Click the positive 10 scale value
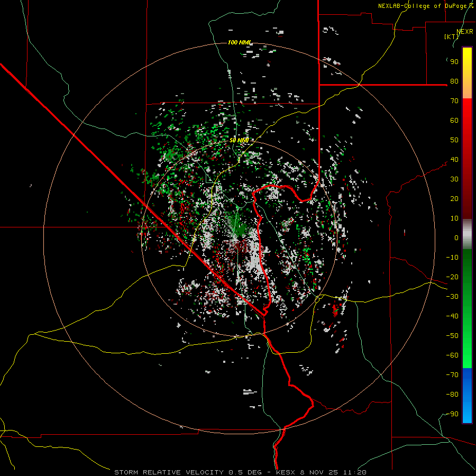 pos(454,218)
